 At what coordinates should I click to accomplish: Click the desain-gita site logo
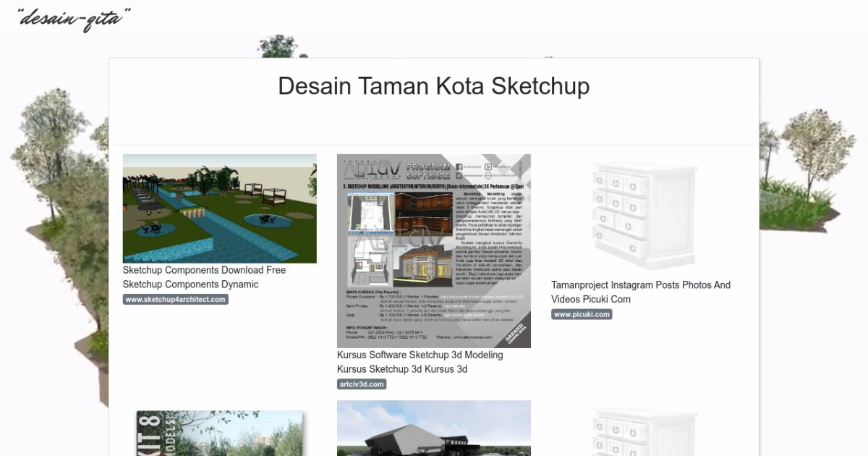pos(74,19)
